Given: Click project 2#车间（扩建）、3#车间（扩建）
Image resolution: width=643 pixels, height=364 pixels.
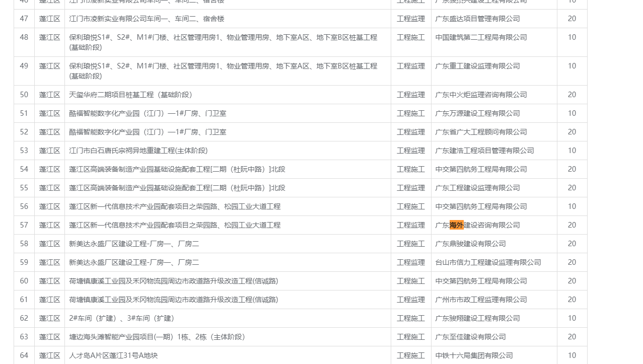Looking at the screenshot, I should pos(121,318).
